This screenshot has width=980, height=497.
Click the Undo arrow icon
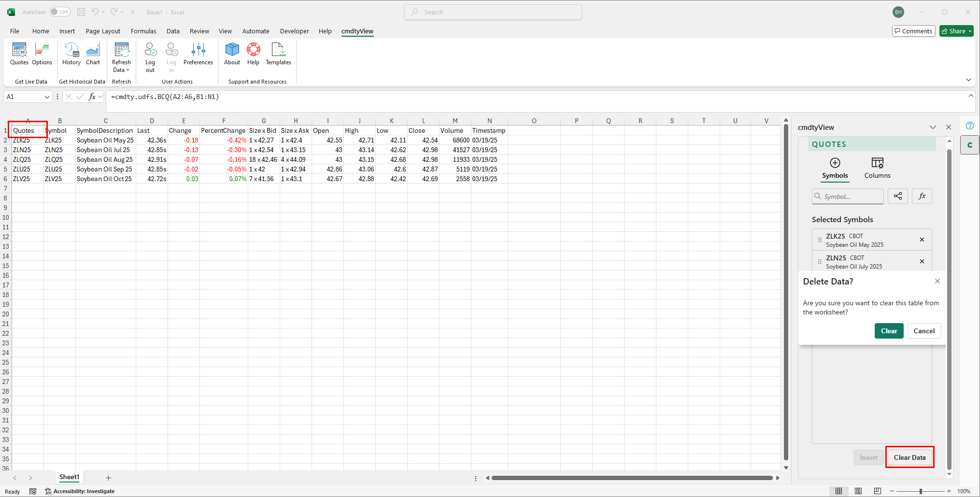click(x=95, y=12)
